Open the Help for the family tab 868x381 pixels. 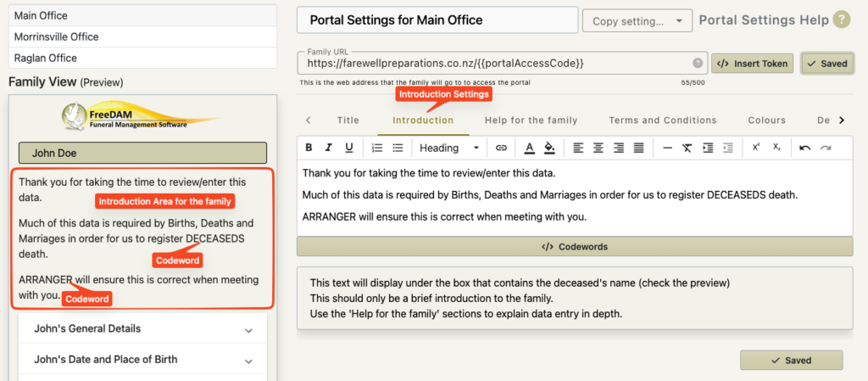coord(531,120)
